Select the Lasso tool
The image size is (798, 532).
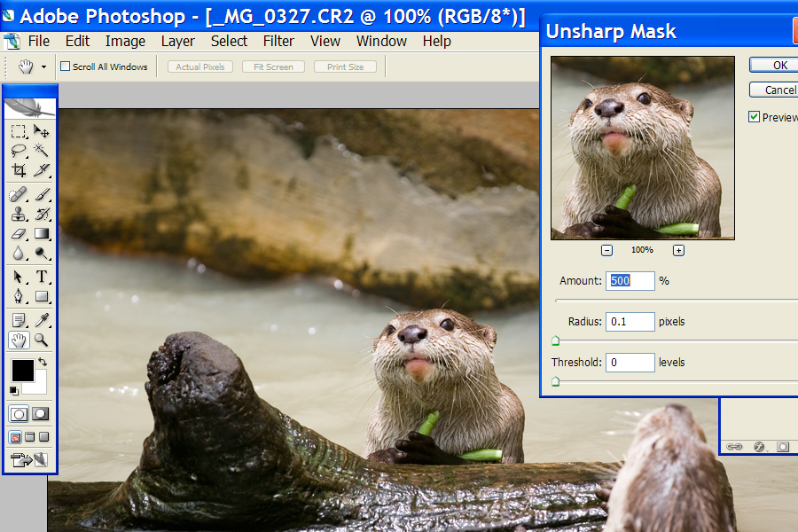[x=19, y=151]
